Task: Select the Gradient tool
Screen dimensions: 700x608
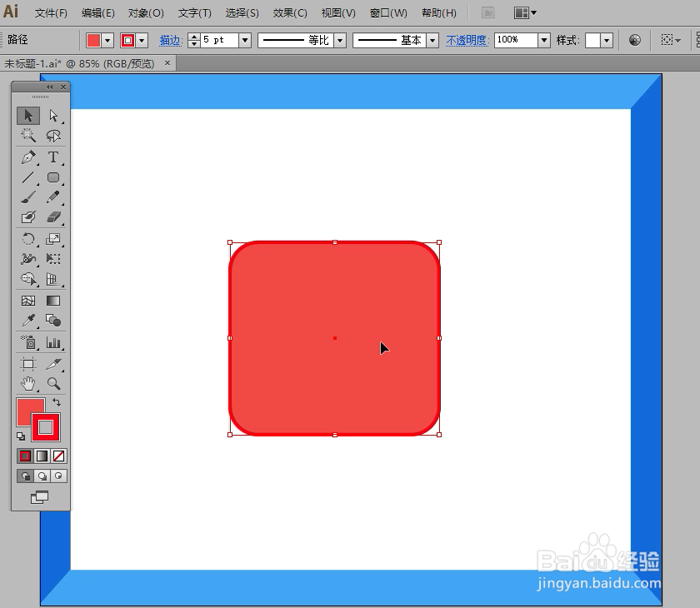Action: click(53, 301)
